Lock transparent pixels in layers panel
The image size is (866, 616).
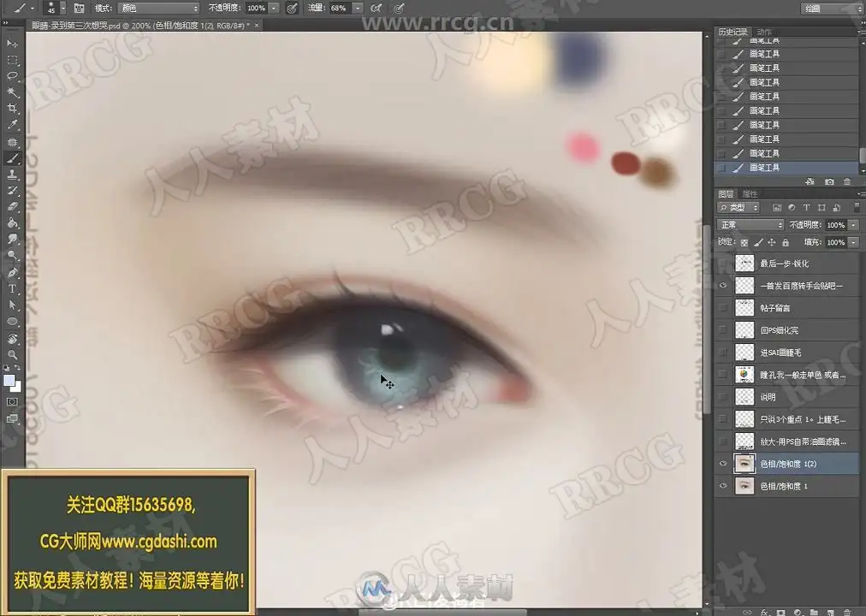[744, 242]
